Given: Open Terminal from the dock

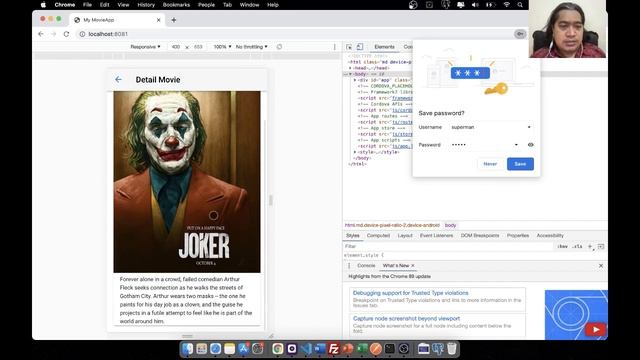Looking at the screenshot, I should coord(390,349).
